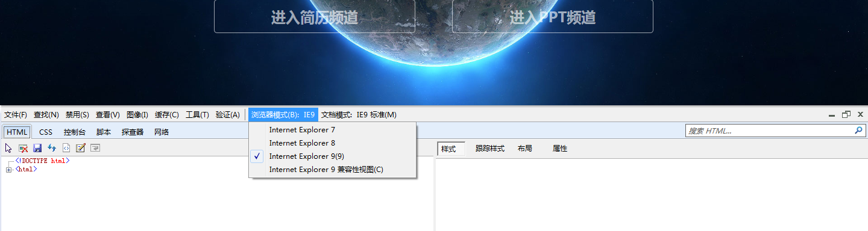The height and width of the screenshot is (231, 868).
Task: Expand the <html> tree node
Action: [x=8, y=170]
